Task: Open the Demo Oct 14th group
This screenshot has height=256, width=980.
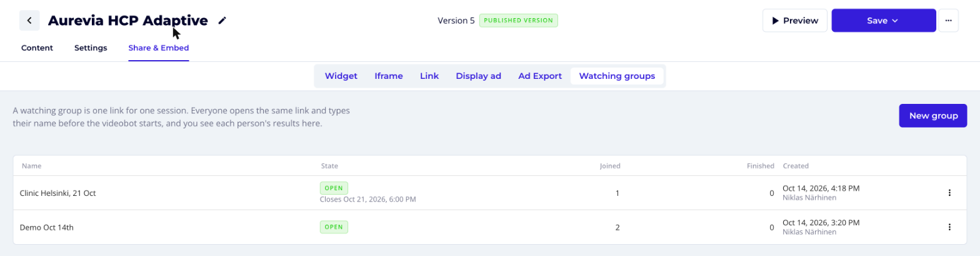Action: coord(47,227)
